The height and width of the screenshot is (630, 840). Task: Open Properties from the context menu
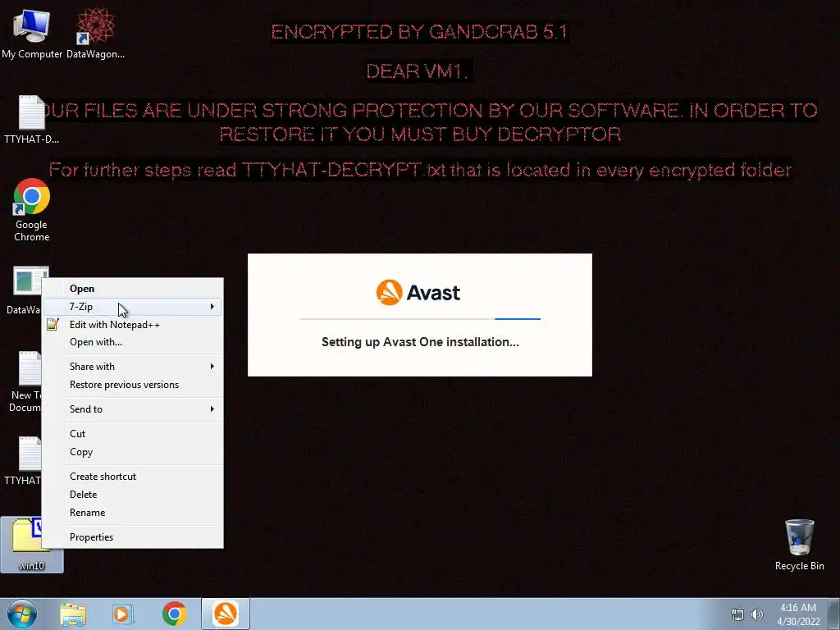click(132, 537)
